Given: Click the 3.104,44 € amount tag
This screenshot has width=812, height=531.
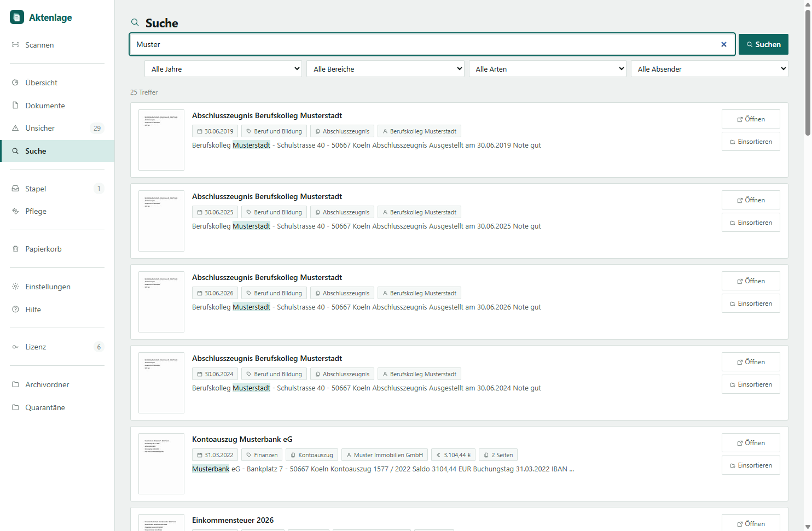Looking at the screenshot, I should 453,455.
